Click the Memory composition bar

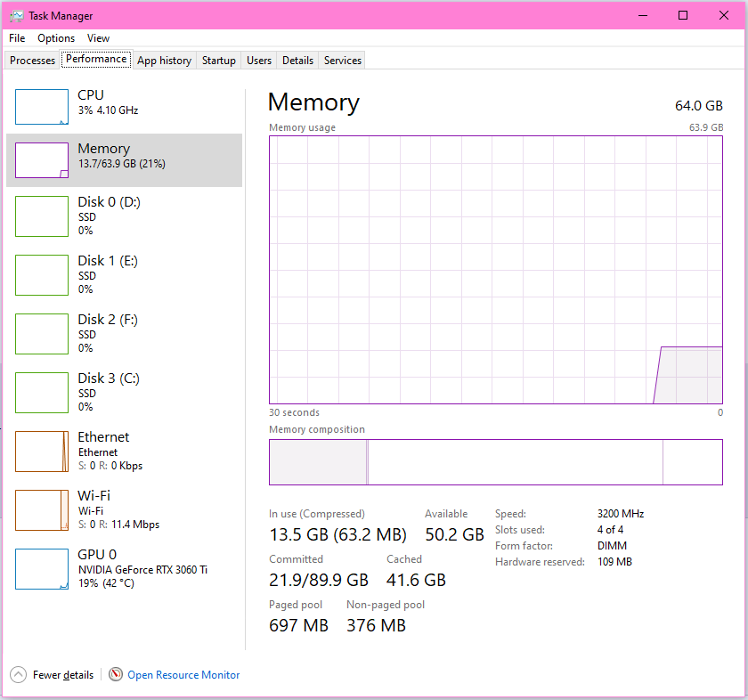click(x=496, y=462)
